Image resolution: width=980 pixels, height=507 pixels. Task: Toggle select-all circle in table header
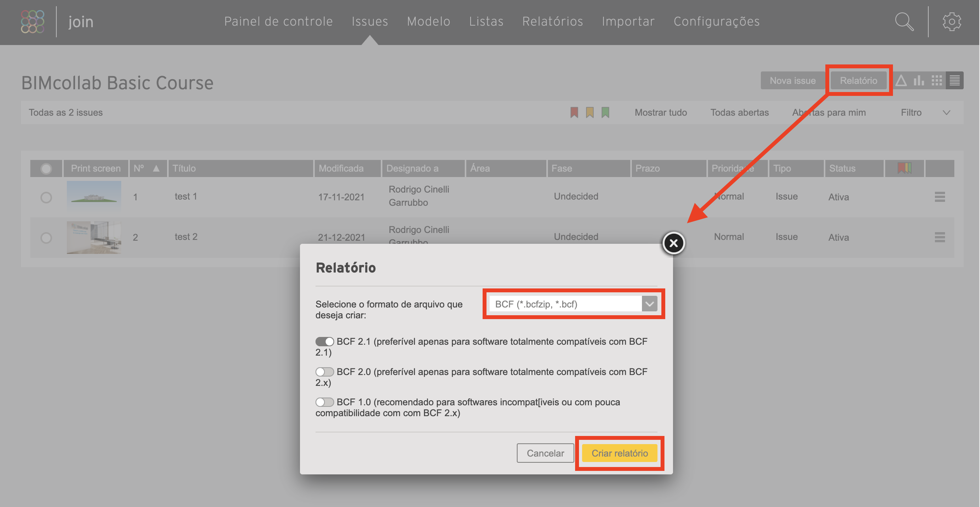(x=46, y=168)
